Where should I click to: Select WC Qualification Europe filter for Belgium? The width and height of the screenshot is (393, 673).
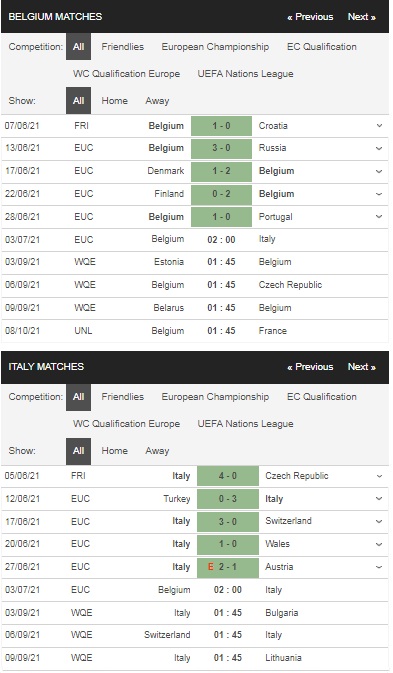[x=126, y=73]
